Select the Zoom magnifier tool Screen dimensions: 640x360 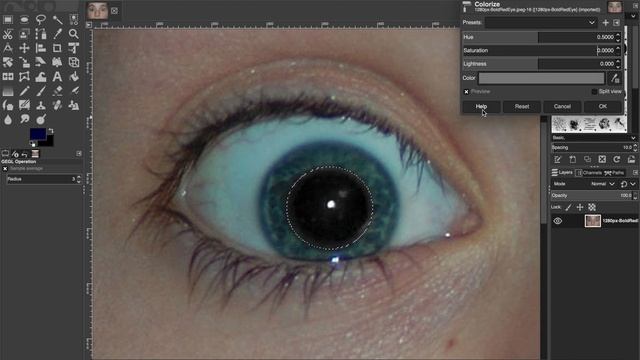(x=73, y=34)
